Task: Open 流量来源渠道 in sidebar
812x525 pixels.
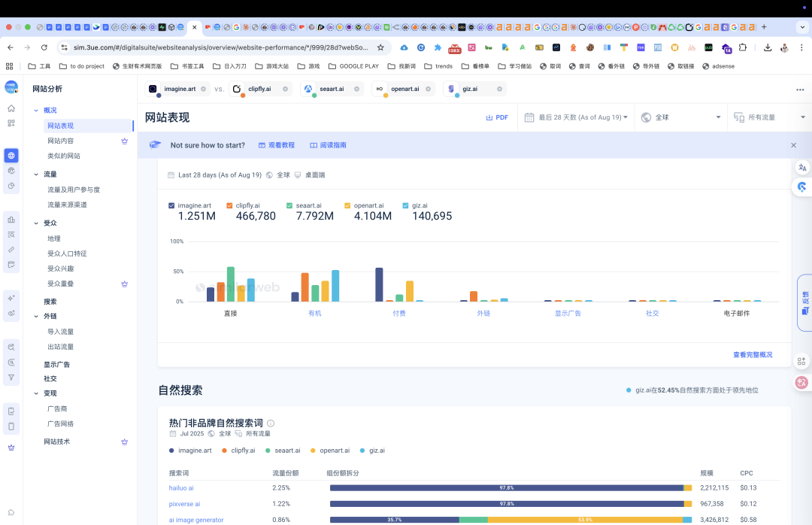Action: click(68, 205)
